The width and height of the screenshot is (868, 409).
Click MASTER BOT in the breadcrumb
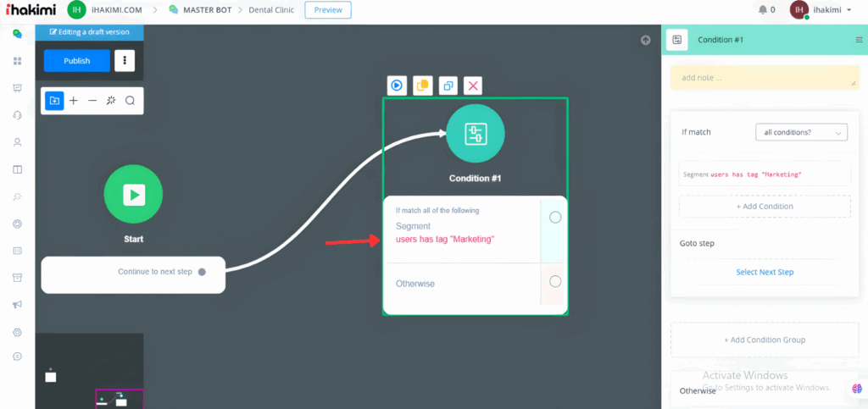(207, 10)
